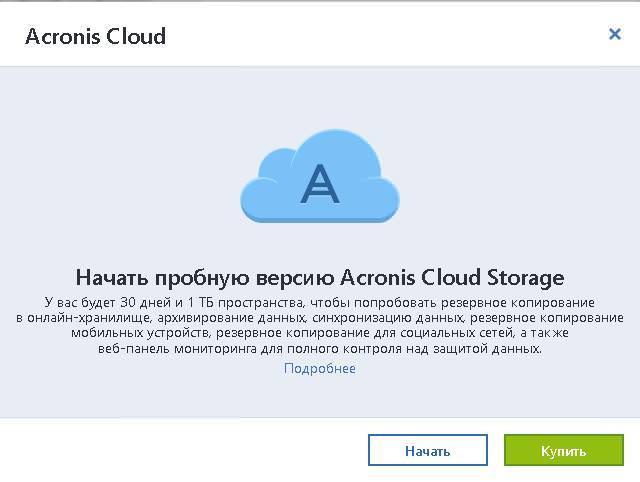Click the "1 ТБ" text in the description
Viewport: 640px width, 482px height.
click(201, 302)
